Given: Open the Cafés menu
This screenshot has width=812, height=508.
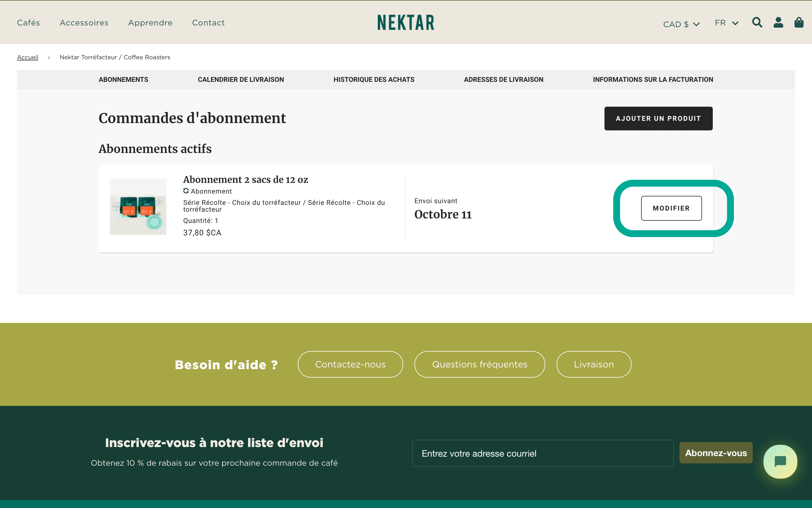Looking at the screenshot, I should pos(28,23).
